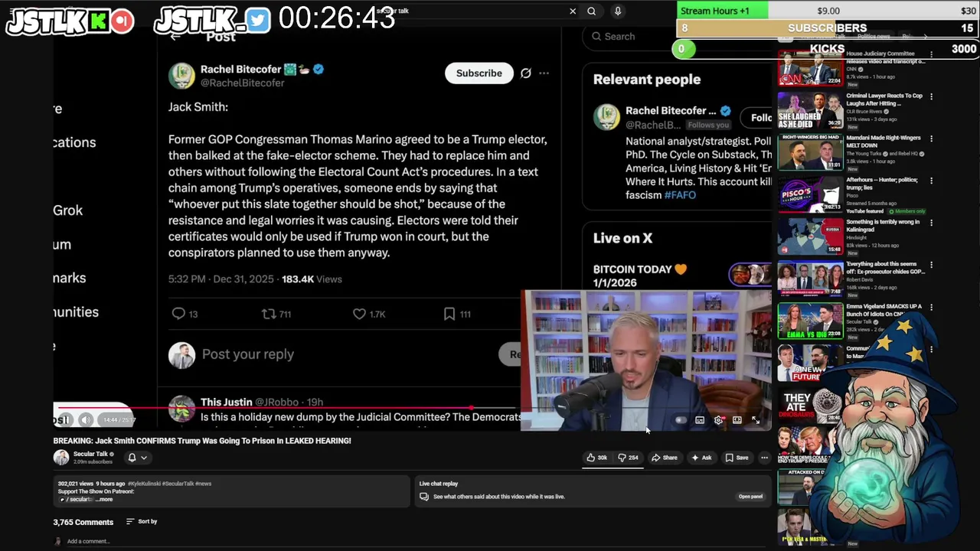The height and width of the screenshot is (551, 980).
Task: Turn on subtitles in the video player
Action: click(699, 420)
